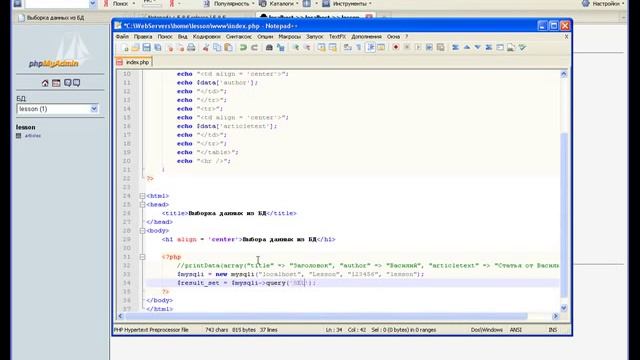Click the macro Playback icon

418,48
